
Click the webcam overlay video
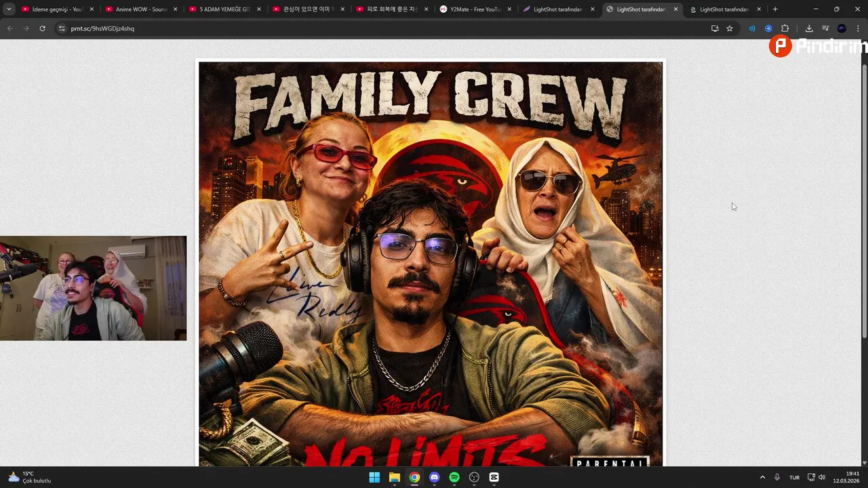[x=93, y=288]
